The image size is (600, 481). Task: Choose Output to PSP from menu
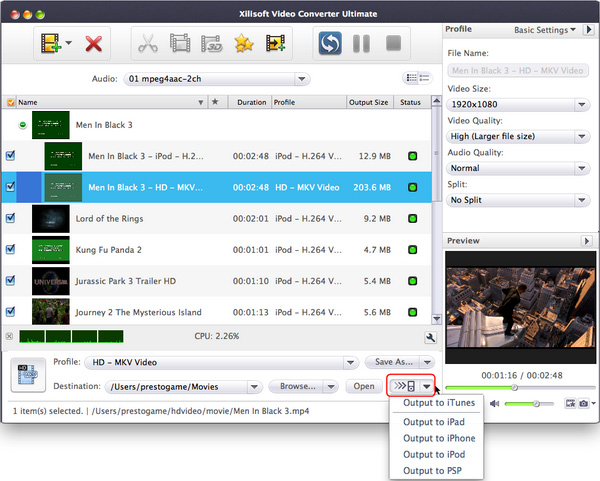pos(432,471)
